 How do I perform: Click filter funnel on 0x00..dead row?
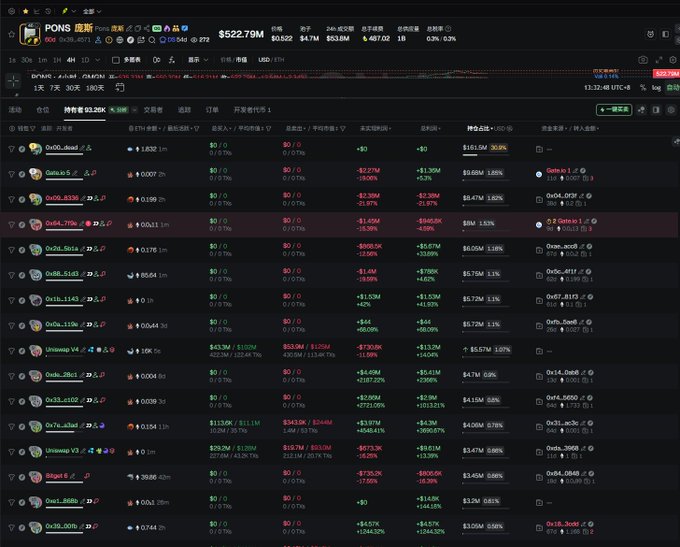pos(11,149)
